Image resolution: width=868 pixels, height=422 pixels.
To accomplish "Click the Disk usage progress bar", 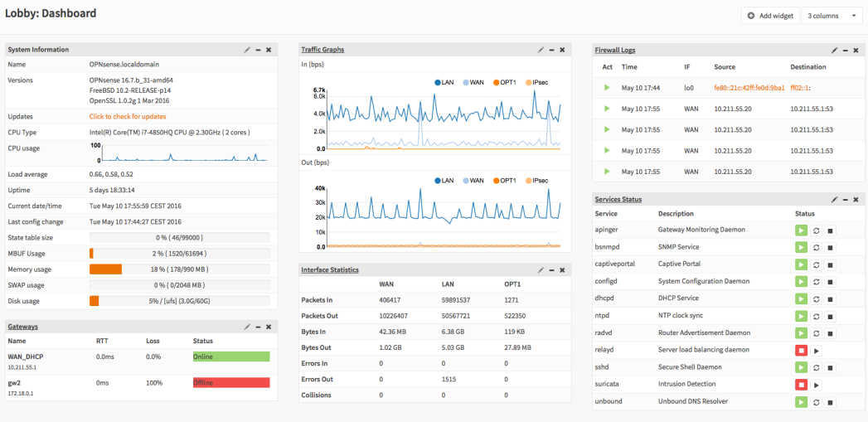I will [179, 301].
